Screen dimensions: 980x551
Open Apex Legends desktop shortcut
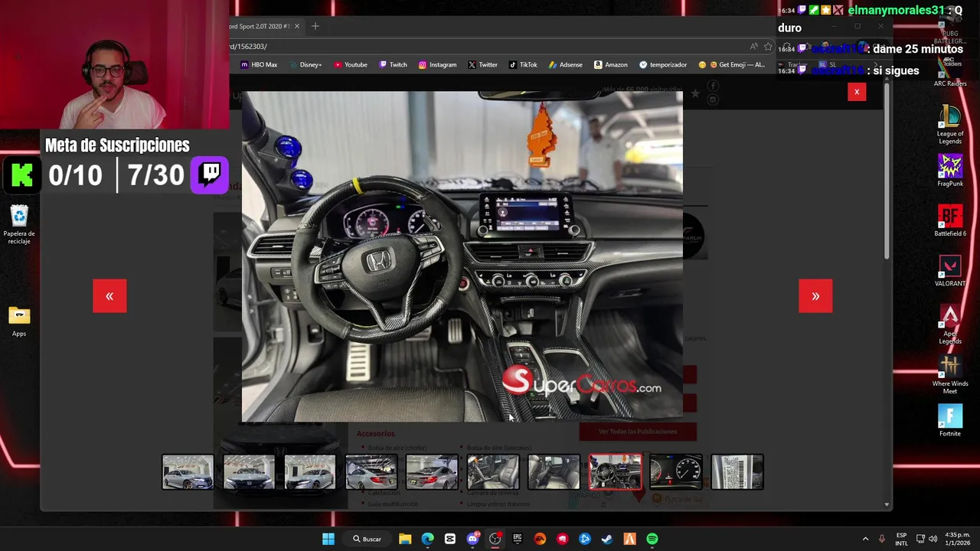pos(950,324)
